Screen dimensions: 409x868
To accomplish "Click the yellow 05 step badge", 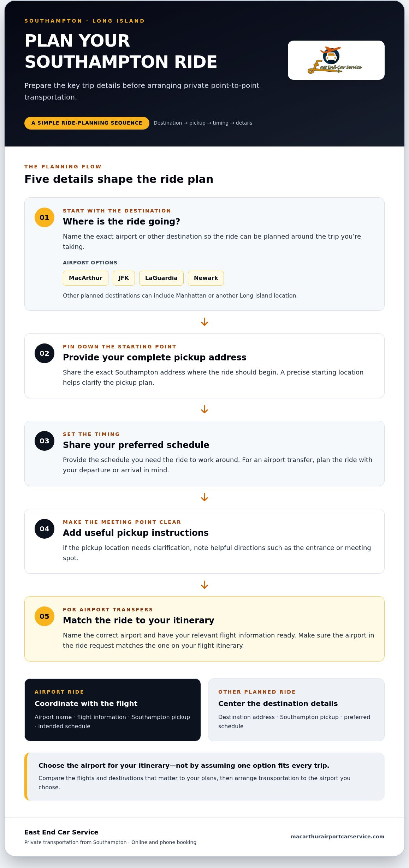I will click(x=45, y=616).
